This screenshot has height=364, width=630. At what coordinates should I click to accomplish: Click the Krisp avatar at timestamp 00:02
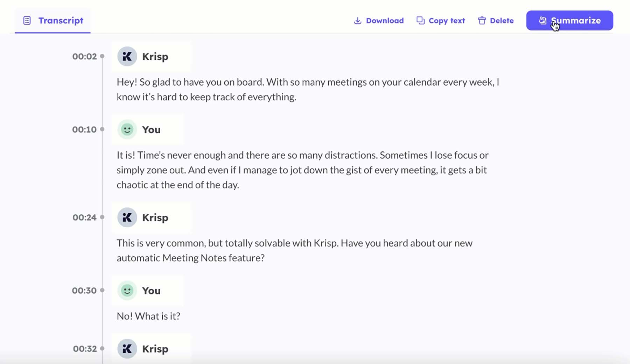(x=127, y=56)
